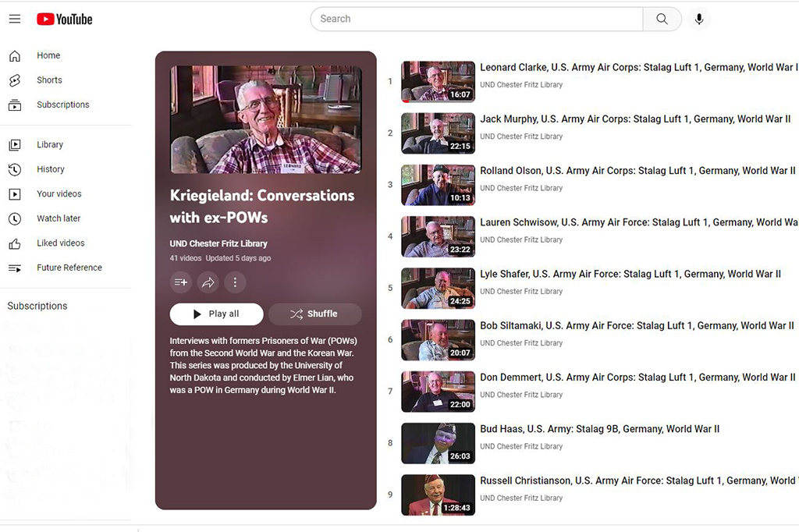Open Don Demmert video thumbnail
This screenshot has height=532, width=799.
[439, 392]
